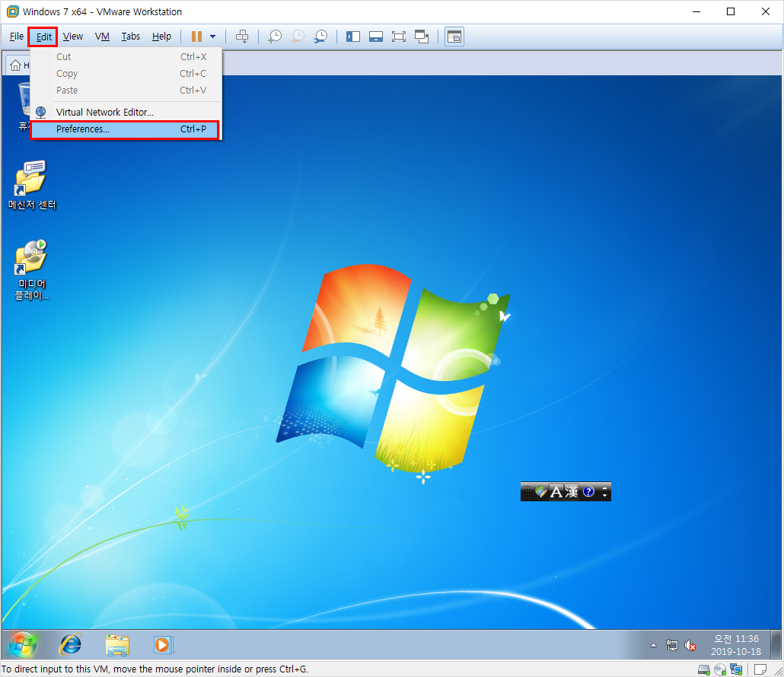Click the Show Desktop strip in guest taskbar

coord(776,645)
